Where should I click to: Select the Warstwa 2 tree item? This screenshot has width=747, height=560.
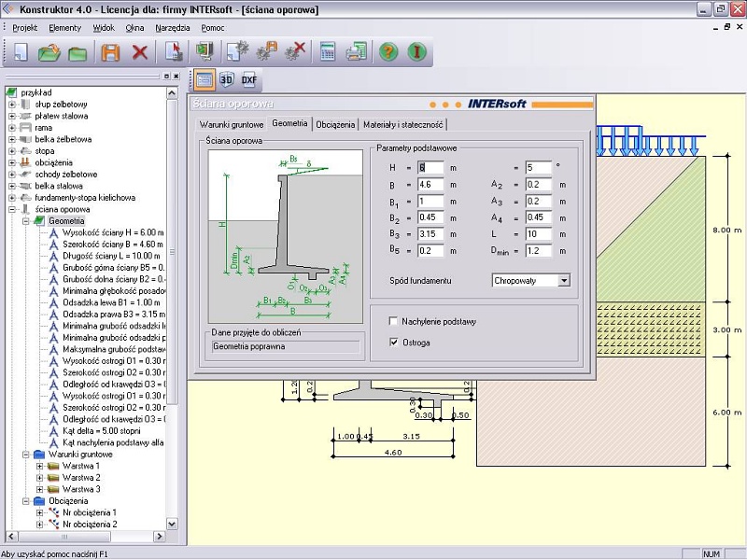point(81,478)
